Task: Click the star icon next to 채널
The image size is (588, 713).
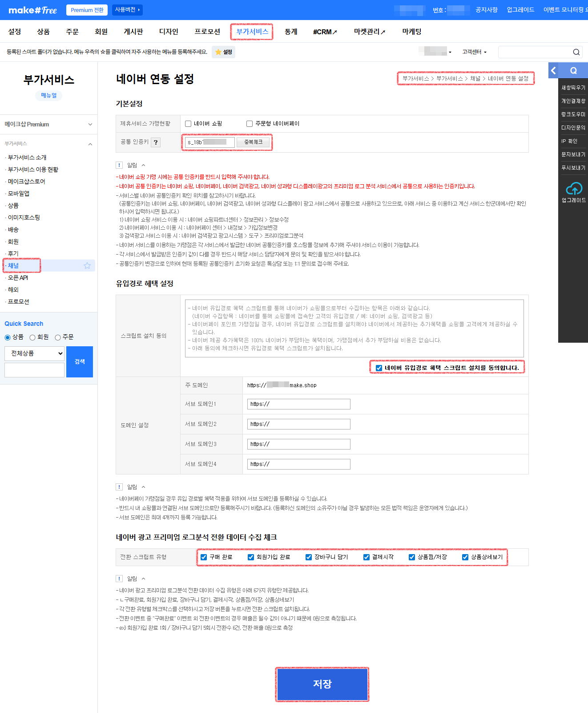Action: click(87, 266)
